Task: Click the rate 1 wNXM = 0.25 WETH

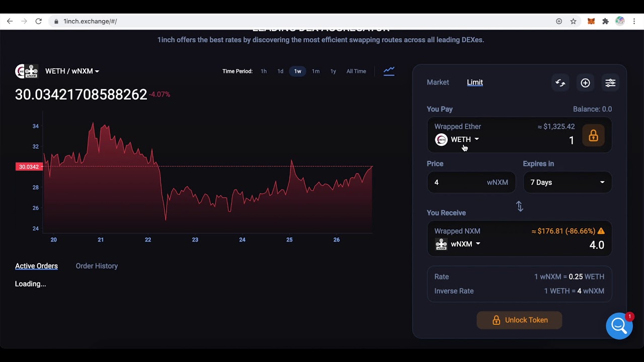Action: coord(569,277)
